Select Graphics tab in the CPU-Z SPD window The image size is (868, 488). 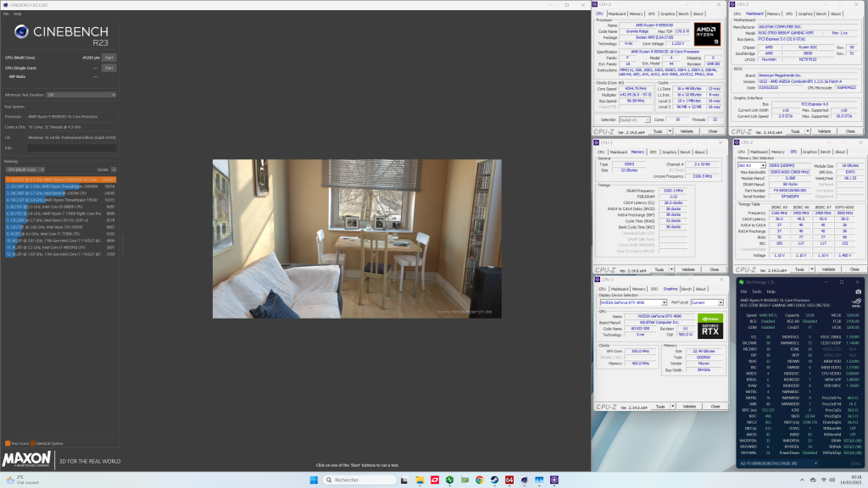tap(810, 152)
